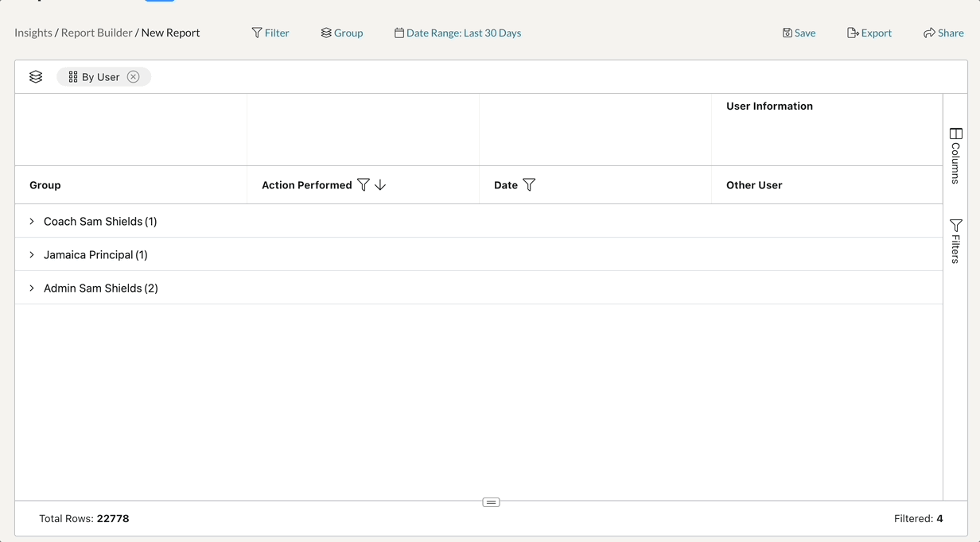Viewport: 980px width, 542px height.
Task: Go to Insights breadcrumb link
Action: 33,33
